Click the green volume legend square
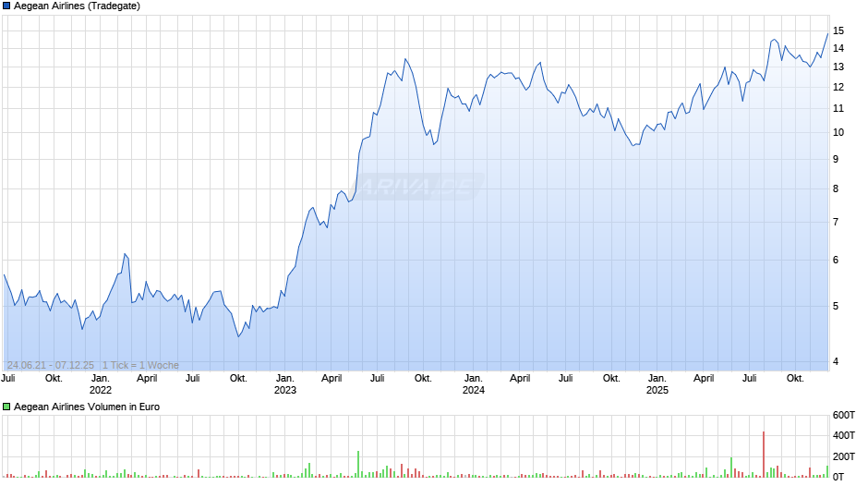The width and height of the screenshot is (868, 486). click(x=6, y=407)
